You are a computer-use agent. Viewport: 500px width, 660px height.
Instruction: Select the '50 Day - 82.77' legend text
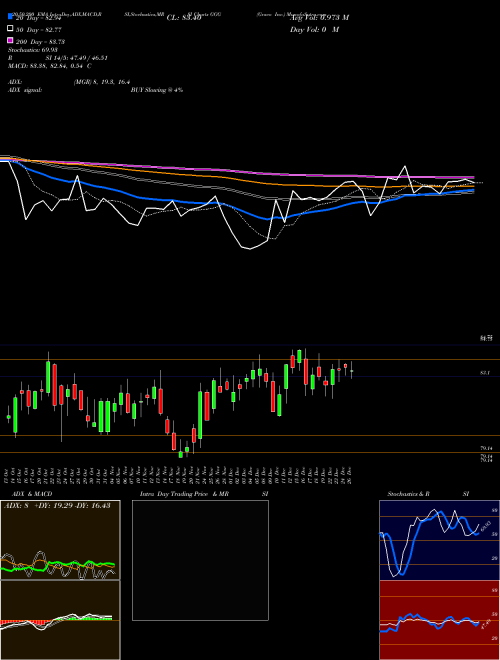pyautogui.click(x=38, y=29)
